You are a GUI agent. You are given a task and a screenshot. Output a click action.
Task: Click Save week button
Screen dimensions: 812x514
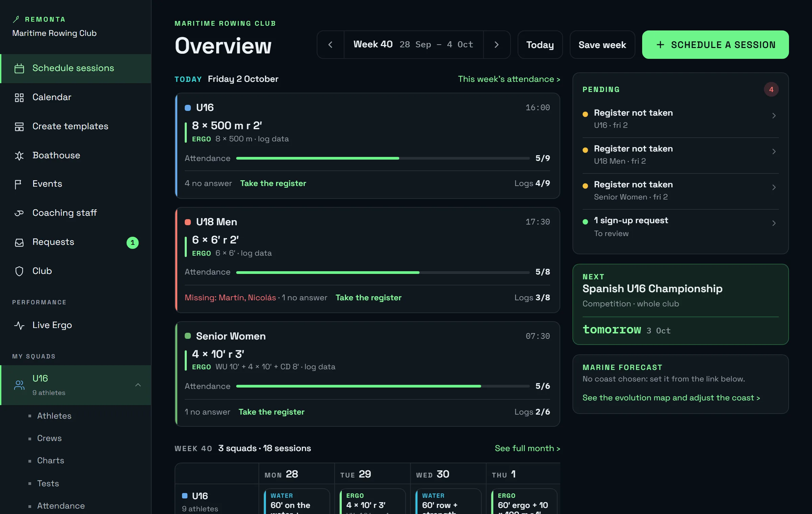602,45
